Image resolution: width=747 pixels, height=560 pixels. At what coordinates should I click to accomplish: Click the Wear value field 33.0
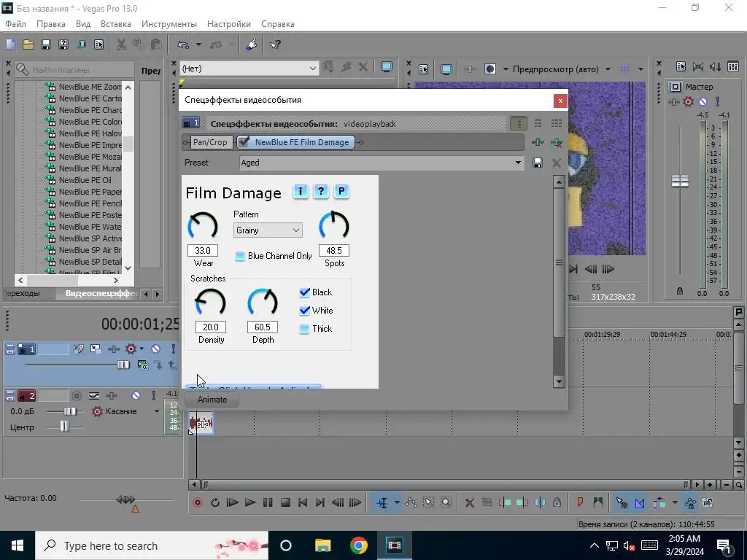203,251
